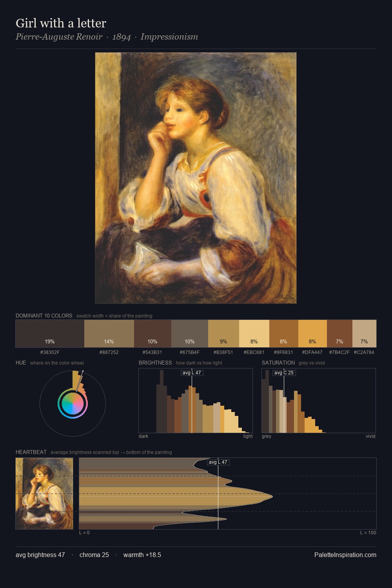Click the 'dark' axis label
The width and height of the screenshot is (392, 588).
point(143,436)
